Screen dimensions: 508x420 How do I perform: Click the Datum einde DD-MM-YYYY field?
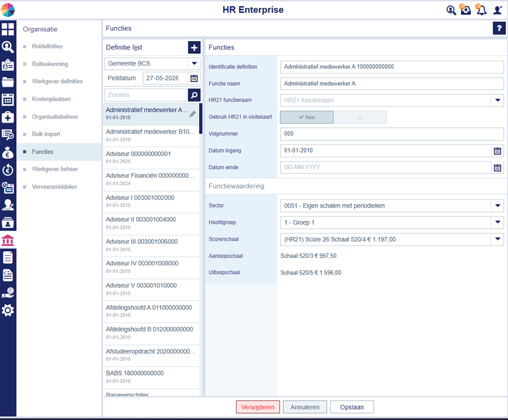[386, 167]
